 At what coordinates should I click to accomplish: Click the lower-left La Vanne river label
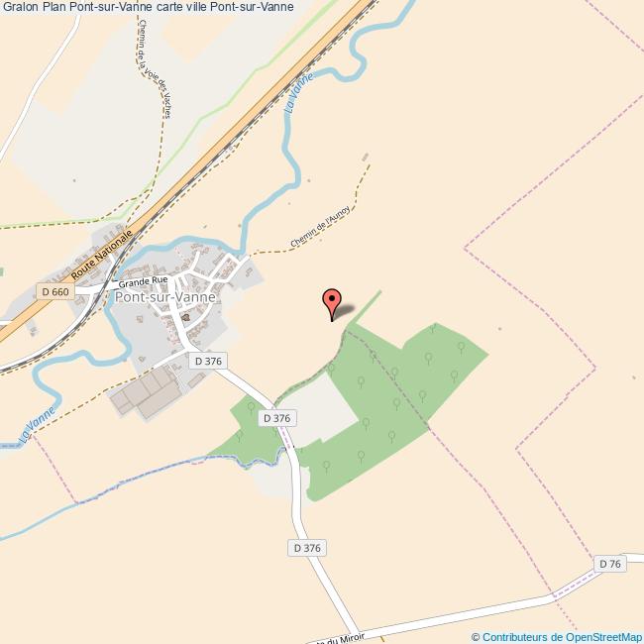point(37,425)
